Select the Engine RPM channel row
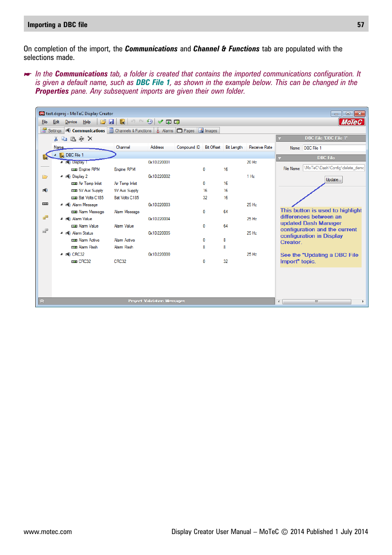392x555 pixels. (x=163, y=169)
